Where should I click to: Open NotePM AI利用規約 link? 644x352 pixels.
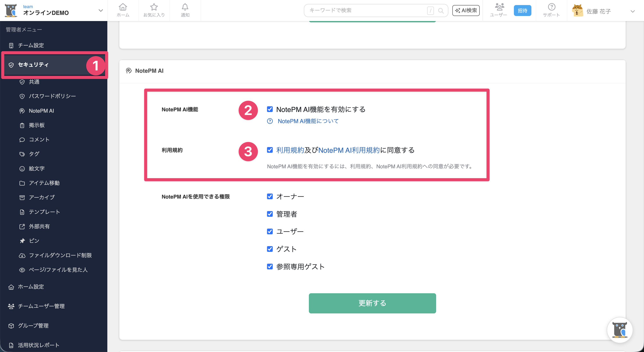point(349,150)
